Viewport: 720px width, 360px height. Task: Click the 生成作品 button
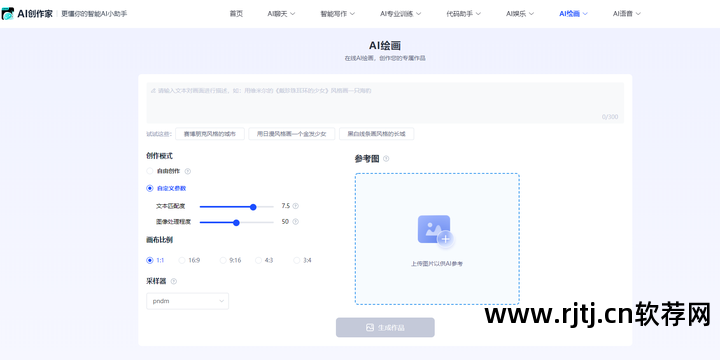(385, 327)
